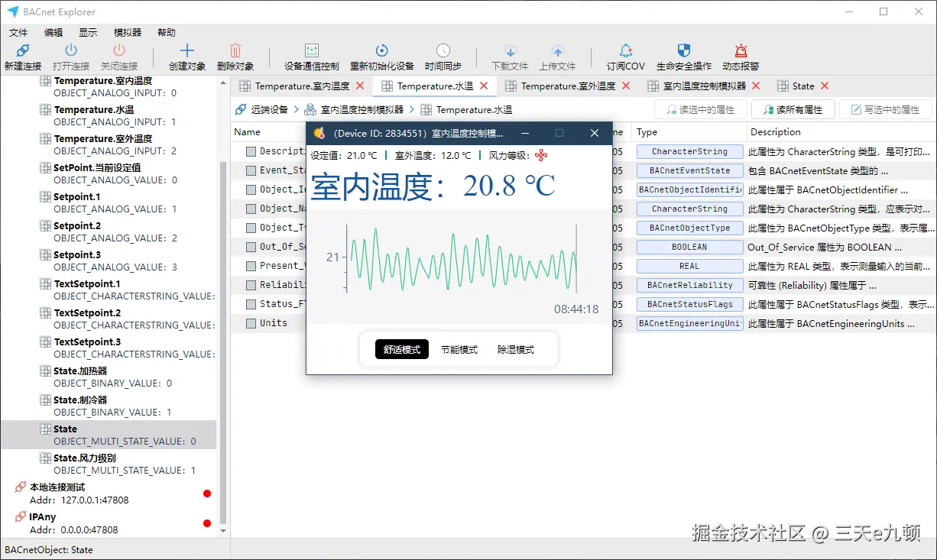The width and height of the screenshot is (937, 560).
Task: Tick the Object_Name property checkbox
Action: [x=251, y=209]
